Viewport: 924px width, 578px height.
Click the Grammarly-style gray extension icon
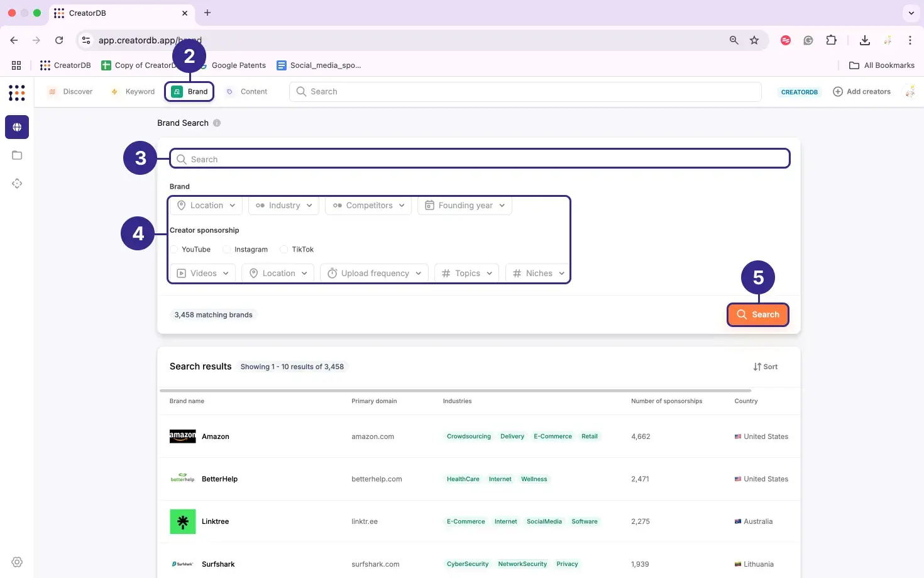(x=808, y=40)
